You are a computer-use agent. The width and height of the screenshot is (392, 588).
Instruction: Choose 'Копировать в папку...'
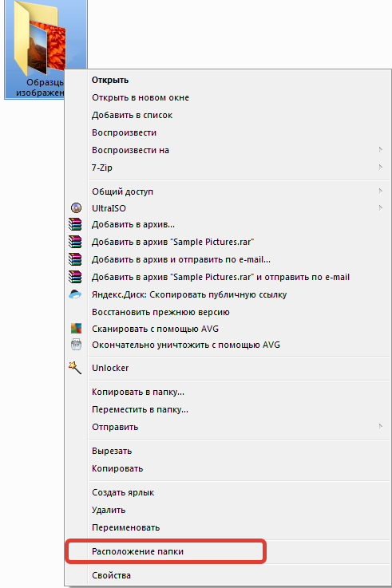pyautogui.click(x=228, y=392)
